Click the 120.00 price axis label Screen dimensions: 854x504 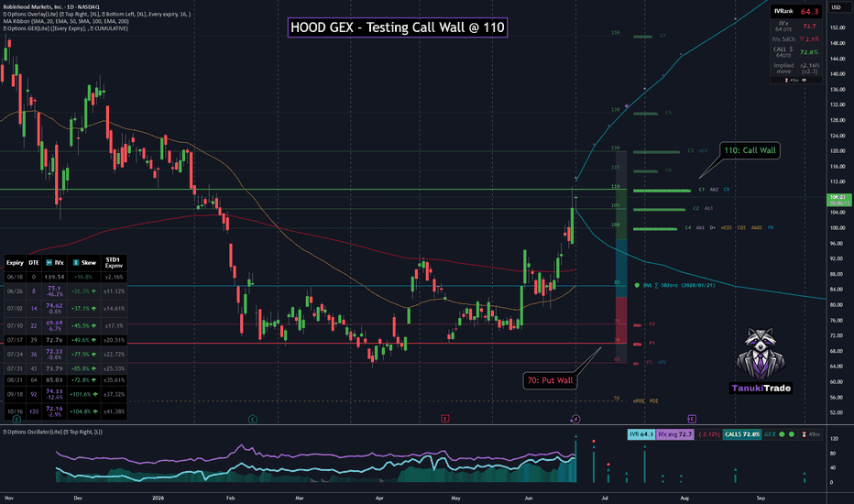838,151
